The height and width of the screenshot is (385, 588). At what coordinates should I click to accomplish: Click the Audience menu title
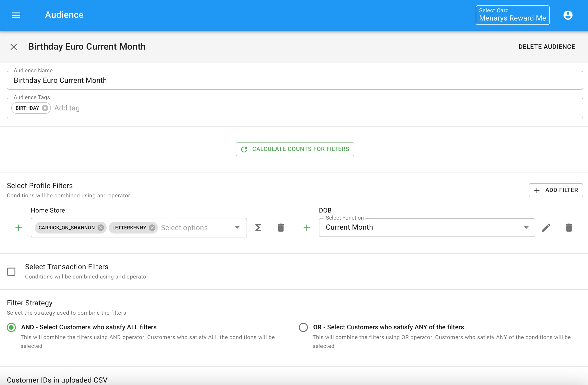point(64,15)
